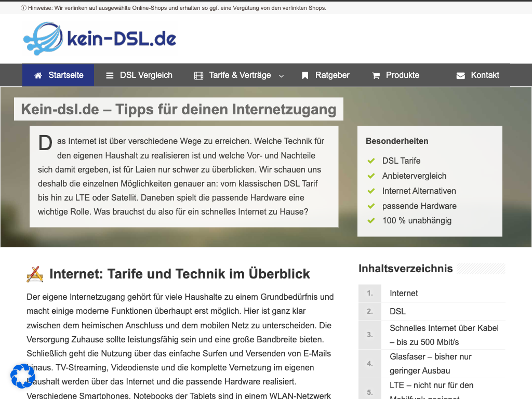Click the home icon beside Startseite
Screen dimensions: 532x399
click(x=38, y=75)
